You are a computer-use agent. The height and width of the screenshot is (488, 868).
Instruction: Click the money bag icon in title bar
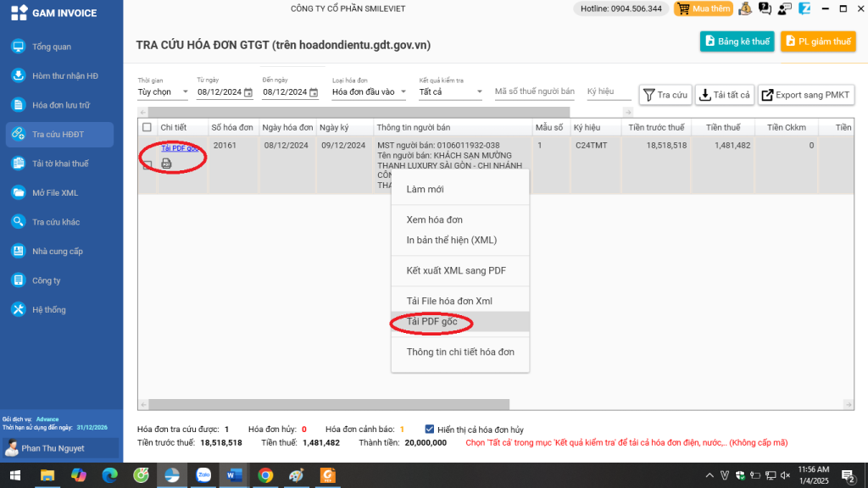pos(745,8)
